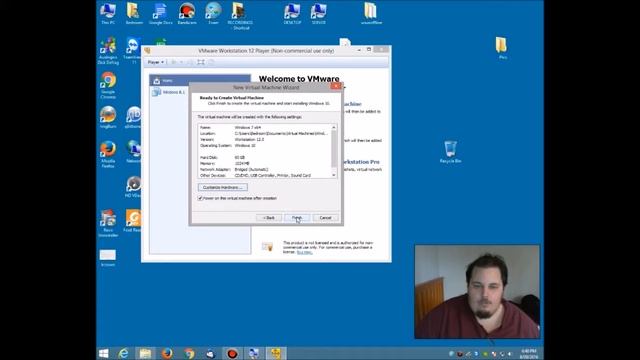The width and height of the screenshot is (640, 360).
Task: Open the Revo Uninstaller desktop icon
Action: pyautogui.click(x=108, y=224)
